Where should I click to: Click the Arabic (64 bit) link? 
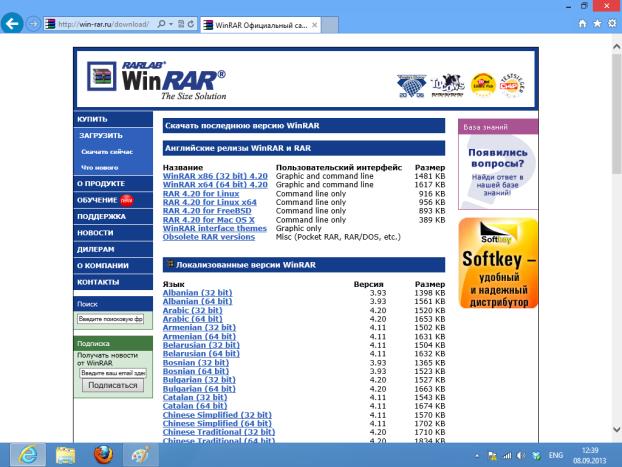(x=192, y=319)
